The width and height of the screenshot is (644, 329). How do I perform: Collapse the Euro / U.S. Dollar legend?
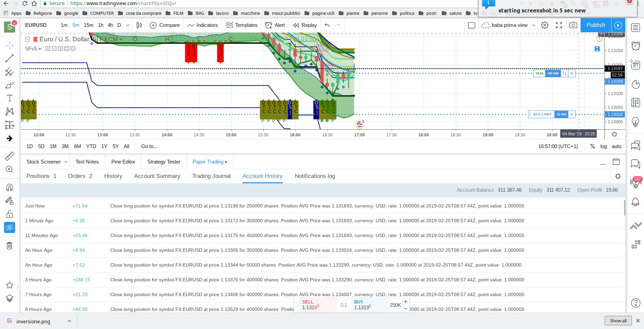(x=28, y=39)
